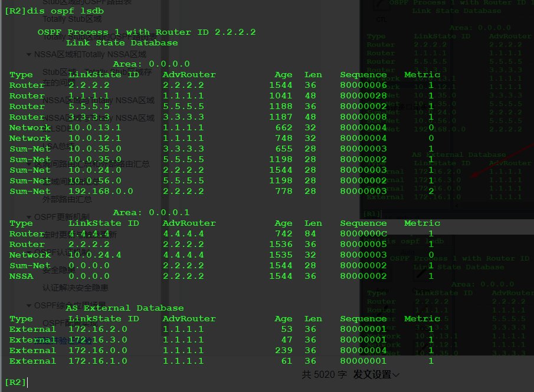Click LinkState ID 10.0.24.0 in the Sum-Net row
Viewport: 534px width, 392px height.
point(94,170)
